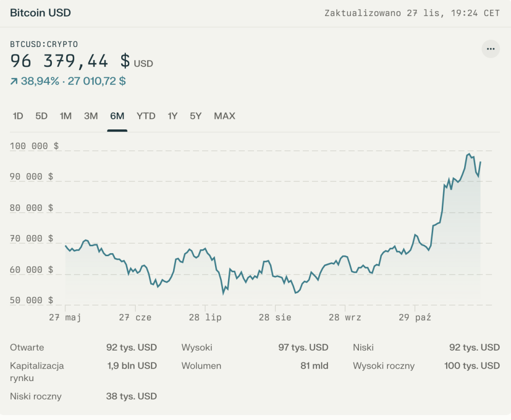Select the 1D time range

(x=18, y=116)
